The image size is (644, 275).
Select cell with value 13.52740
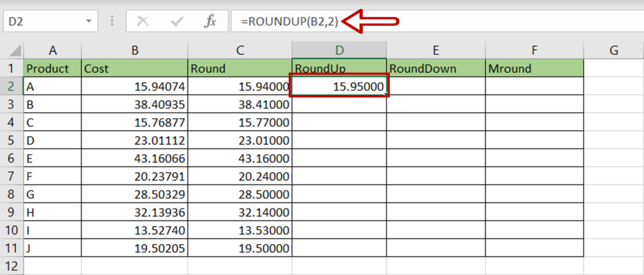(x=135, y=230)
